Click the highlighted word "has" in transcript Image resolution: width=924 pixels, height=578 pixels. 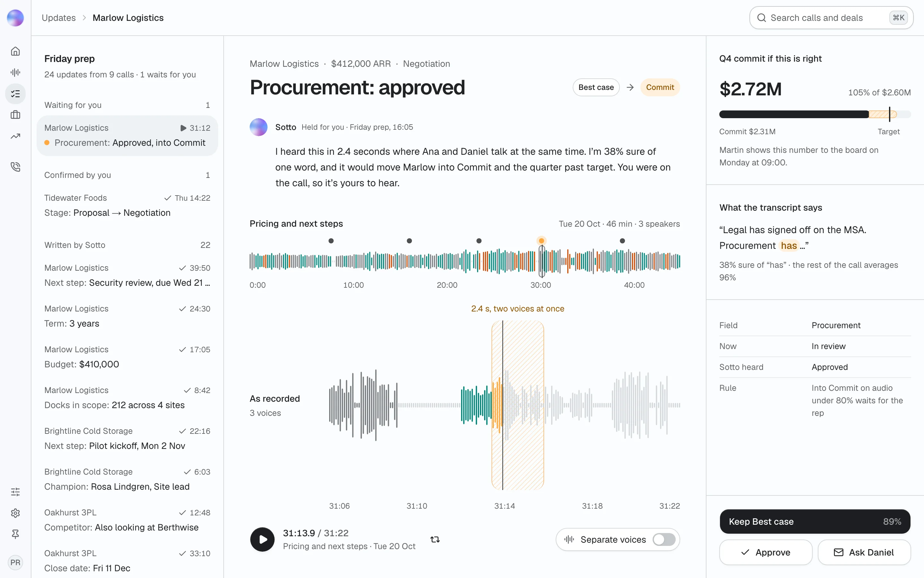[789, 245]
